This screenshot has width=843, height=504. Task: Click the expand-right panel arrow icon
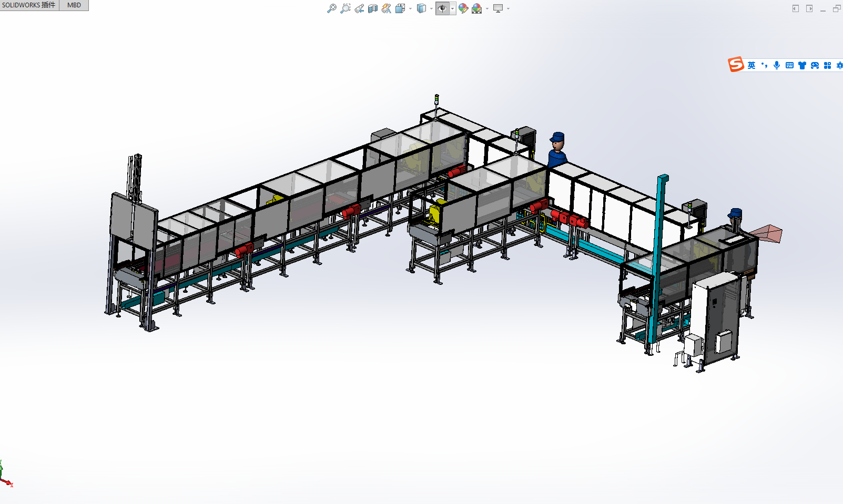809,8
